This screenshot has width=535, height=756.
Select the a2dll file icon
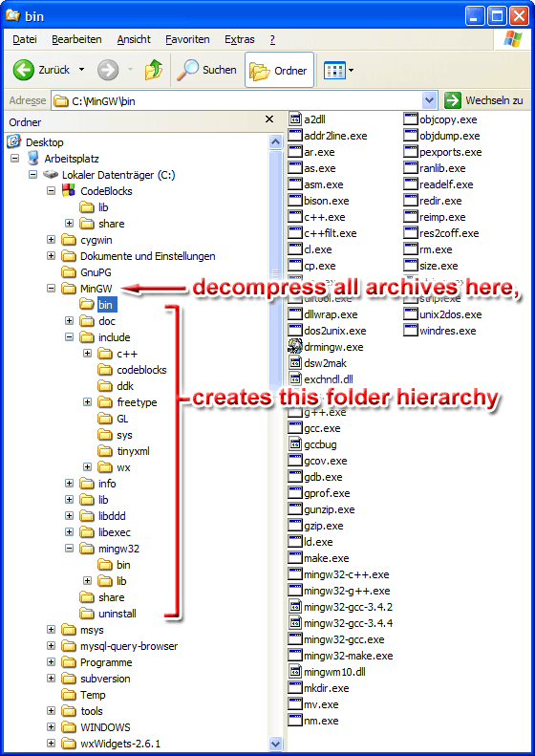pos(295,119)
